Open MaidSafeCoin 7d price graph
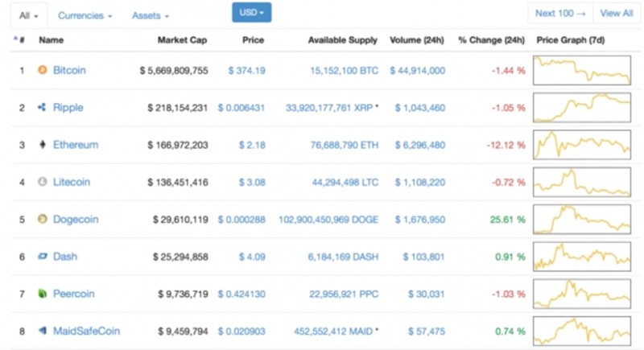 [581, 331]
